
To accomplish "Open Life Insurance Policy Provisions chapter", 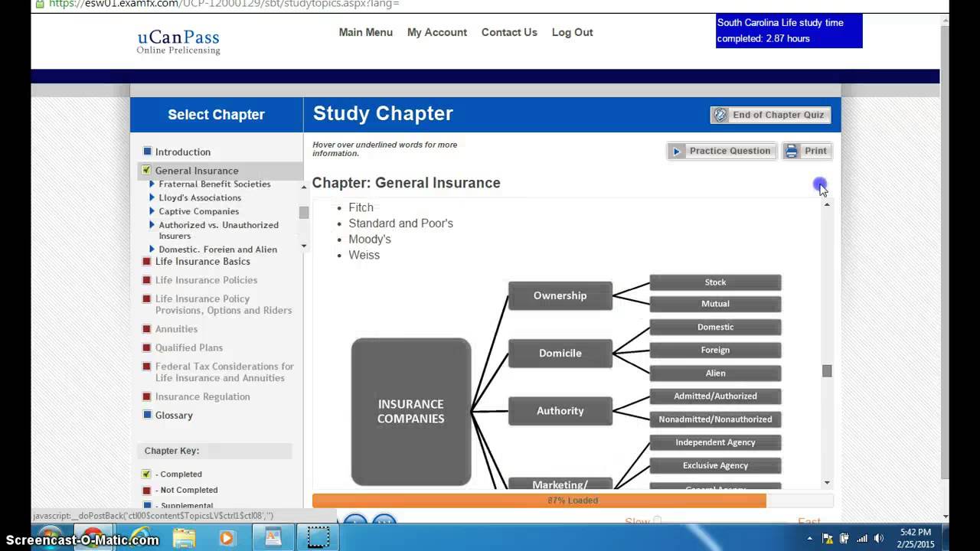I will (223, 305).
